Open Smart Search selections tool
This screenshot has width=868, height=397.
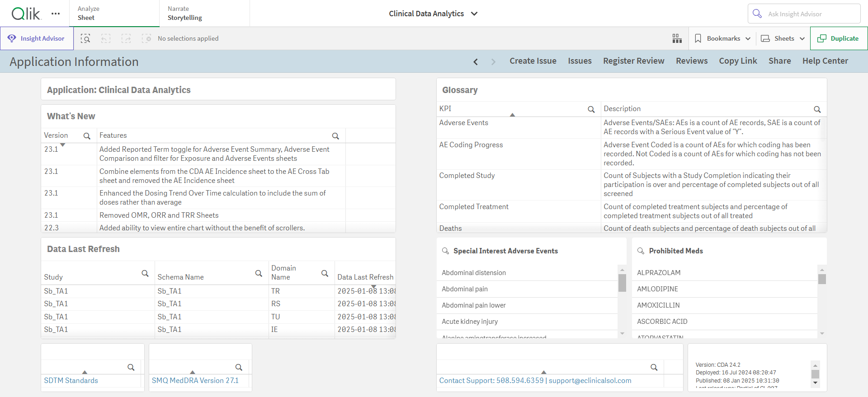[85, 38]
